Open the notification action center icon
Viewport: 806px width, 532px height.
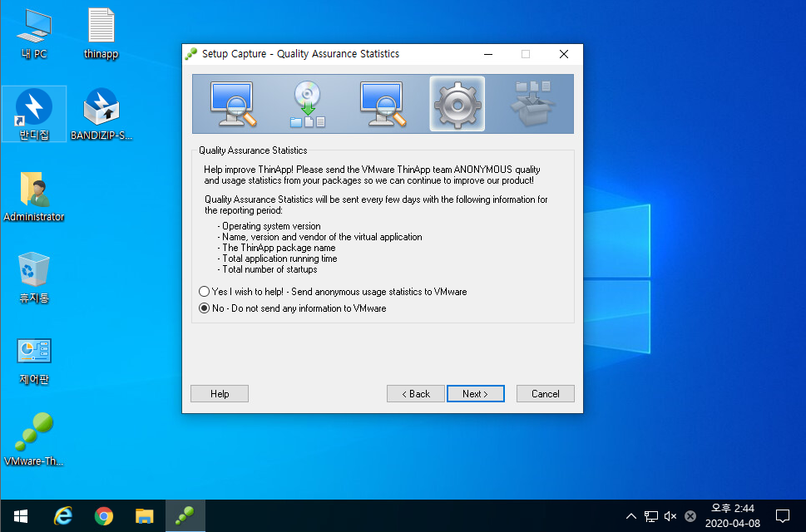[783, 516]
